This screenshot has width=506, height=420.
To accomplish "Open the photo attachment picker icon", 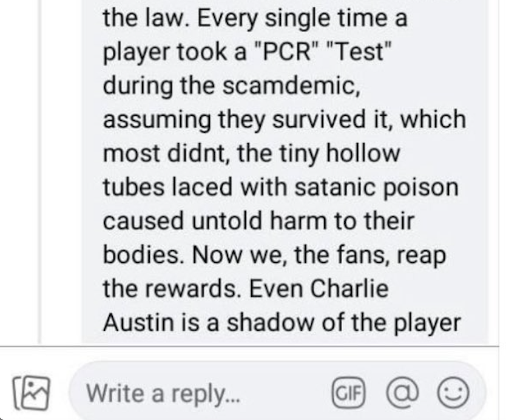I will (x=31, y=393).
